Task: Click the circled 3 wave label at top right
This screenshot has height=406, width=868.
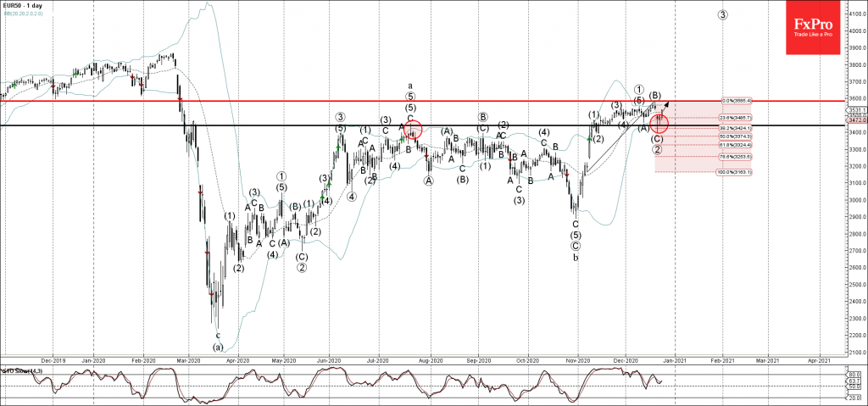Action: pos(722,14)
